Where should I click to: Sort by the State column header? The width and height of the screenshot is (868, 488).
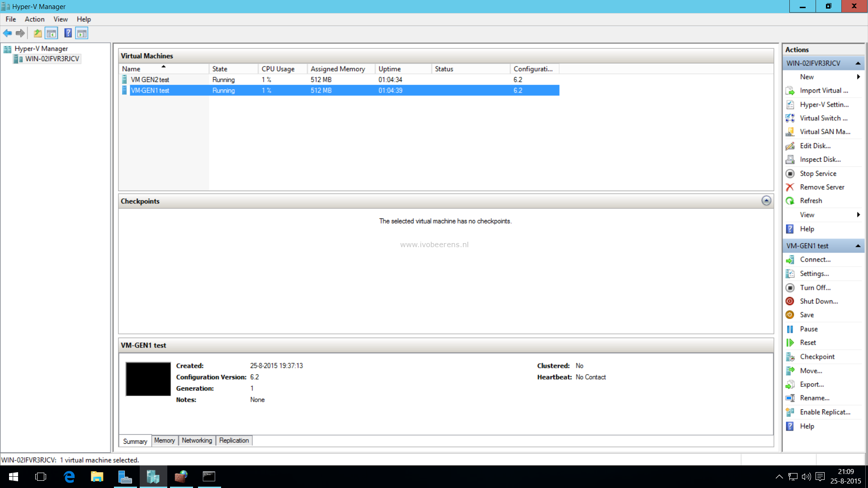[234, 69]
